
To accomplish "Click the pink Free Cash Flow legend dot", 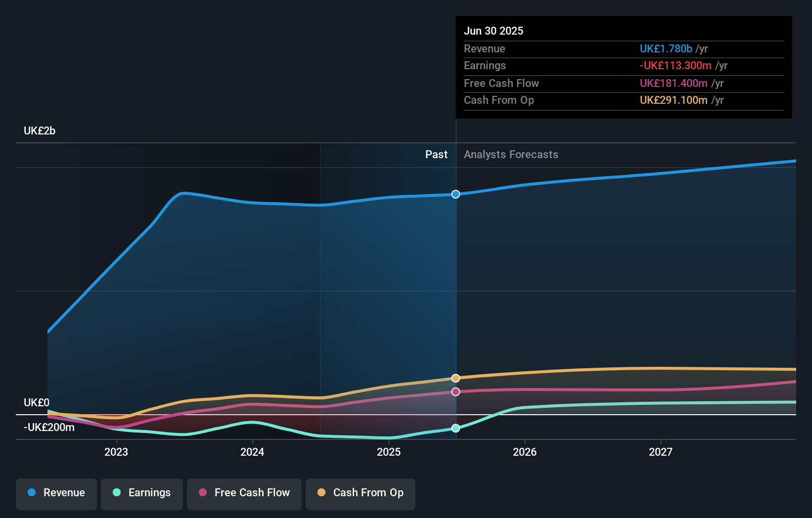I will pos(202,493).
